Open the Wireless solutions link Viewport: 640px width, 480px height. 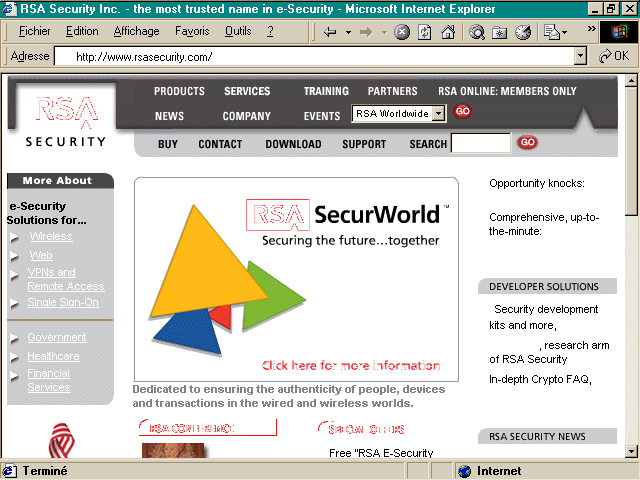click(x=51, y=236)
